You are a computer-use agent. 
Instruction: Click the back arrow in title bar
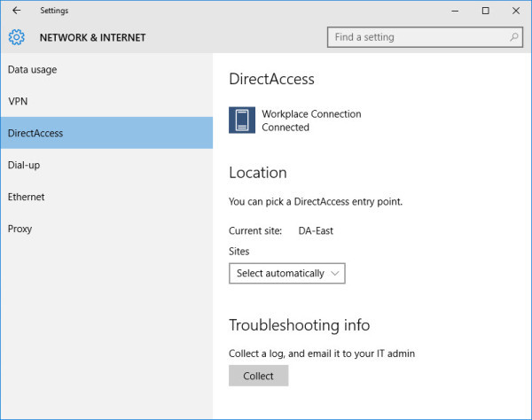click(16, 11)
